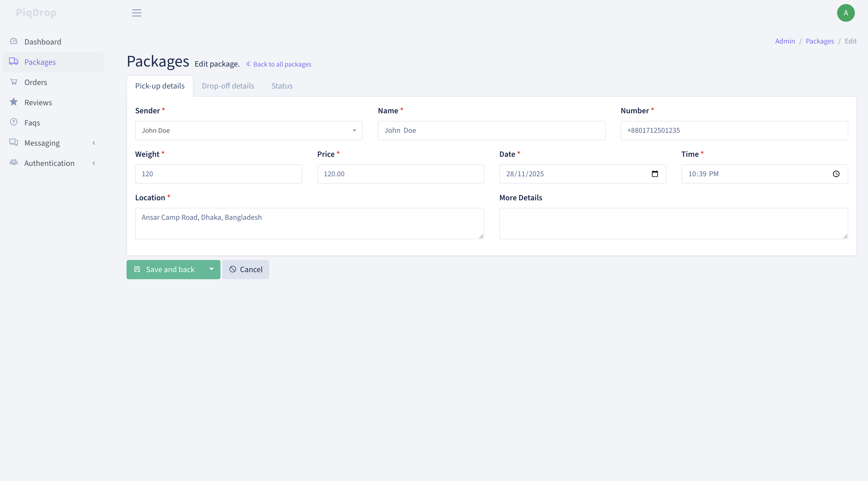The height and width of the screenshot is (481, 868).
Task: Open Messaging menu in sidebar
Action: (x=53, y=143)
